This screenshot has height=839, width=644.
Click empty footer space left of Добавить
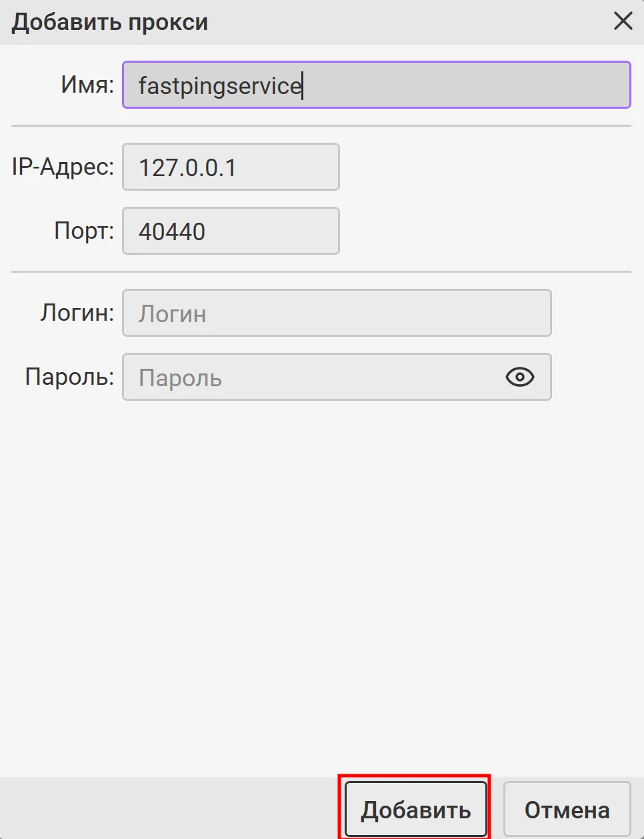[167, 808]
